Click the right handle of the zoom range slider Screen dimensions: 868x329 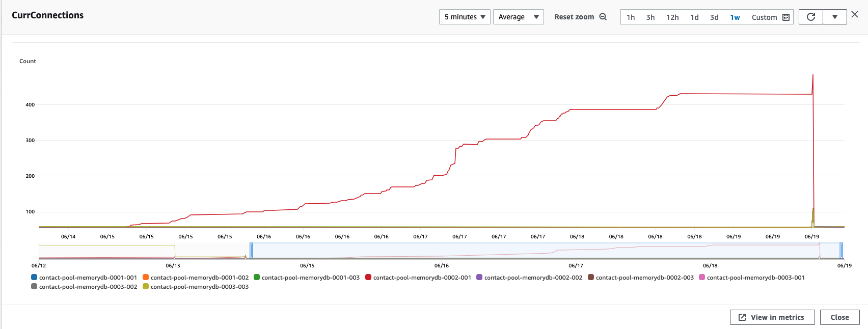[842, 251]
